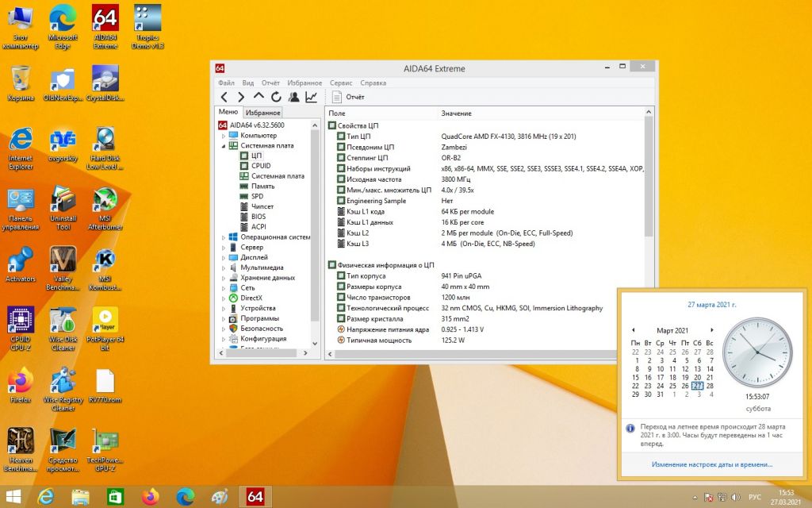The image size is (812, 508).
Task: Go to previous month in calendar
Action: pos(633,330)
